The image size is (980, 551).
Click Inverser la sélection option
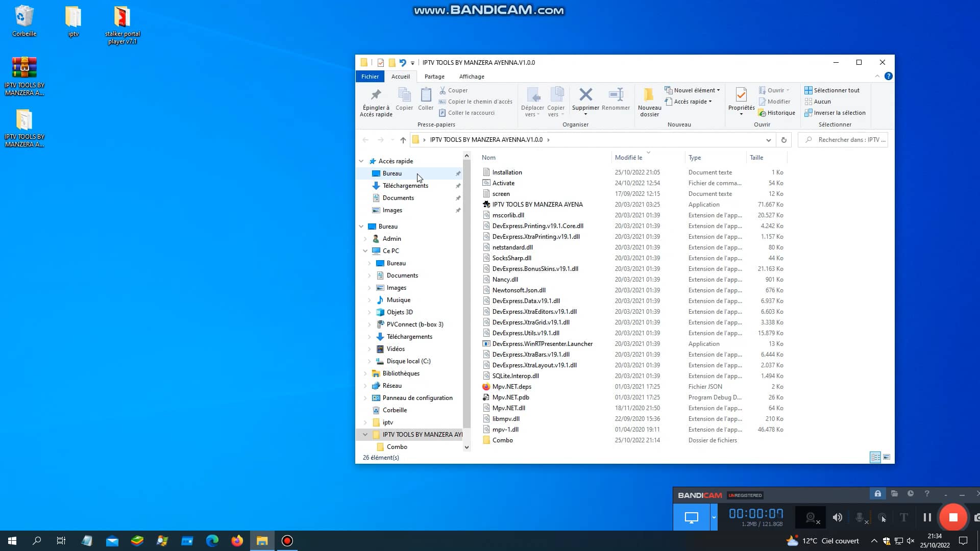pyautogui.click(x=836, y=113)
